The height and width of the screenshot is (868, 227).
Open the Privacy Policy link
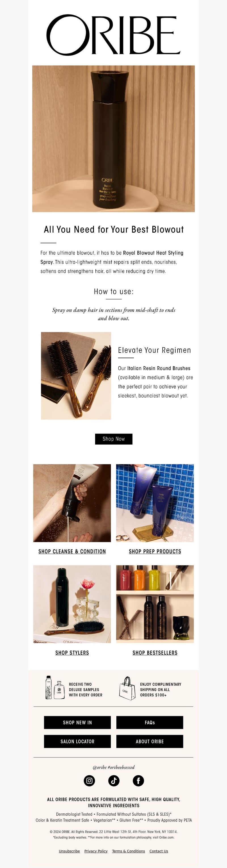coord(96,851)
